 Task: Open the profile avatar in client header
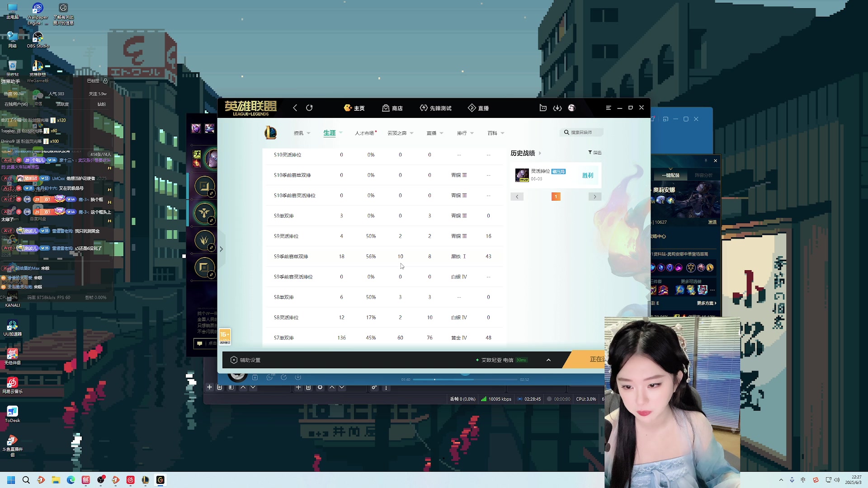(571, 108)
